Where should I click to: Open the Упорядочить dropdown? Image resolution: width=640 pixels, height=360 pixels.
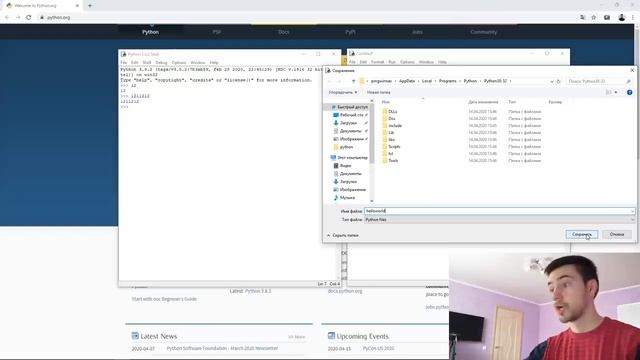click(343, 92)
